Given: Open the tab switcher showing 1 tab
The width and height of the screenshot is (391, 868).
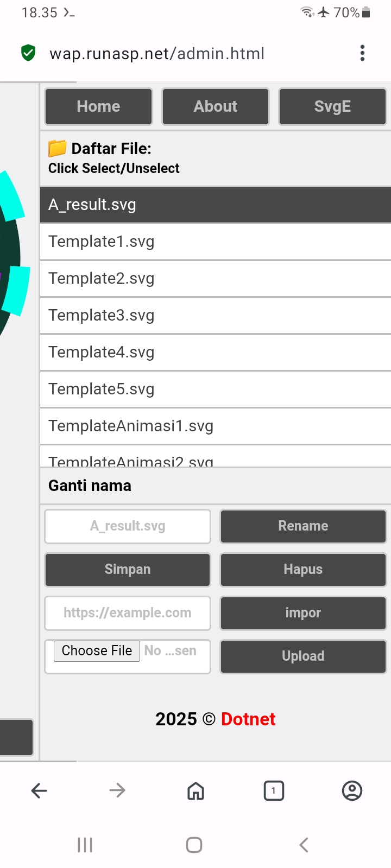Looking at the screenshot, I should [x=274, y=790].
